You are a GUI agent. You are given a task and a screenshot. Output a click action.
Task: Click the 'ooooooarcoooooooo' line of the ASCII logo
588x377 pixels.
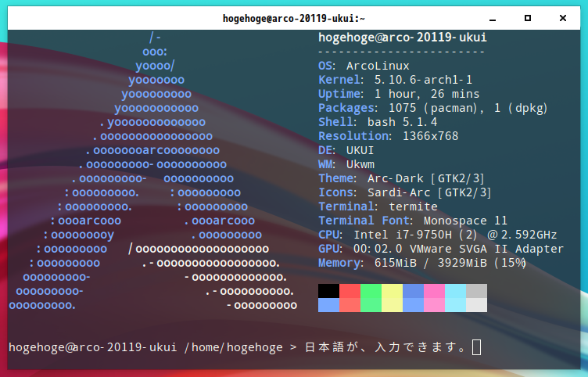pyautogui.click(x=152, y=150)
